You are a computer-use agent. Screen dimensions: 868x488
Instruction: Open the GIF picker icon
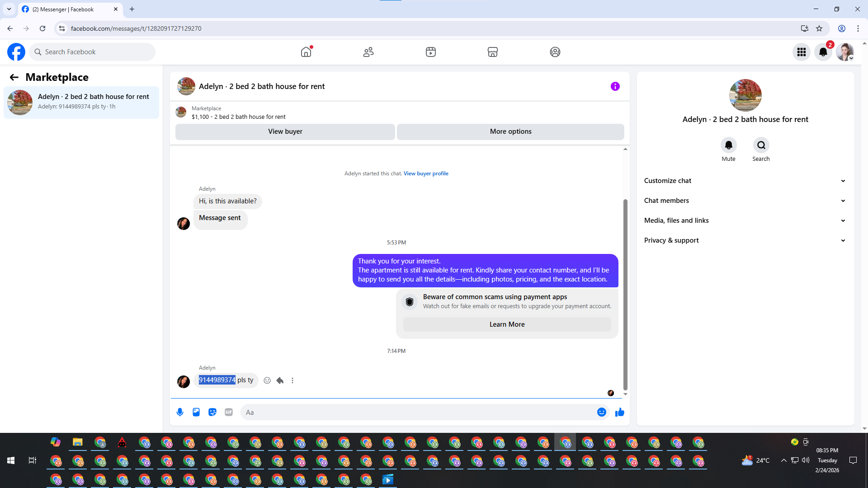[x=229, y=412]
